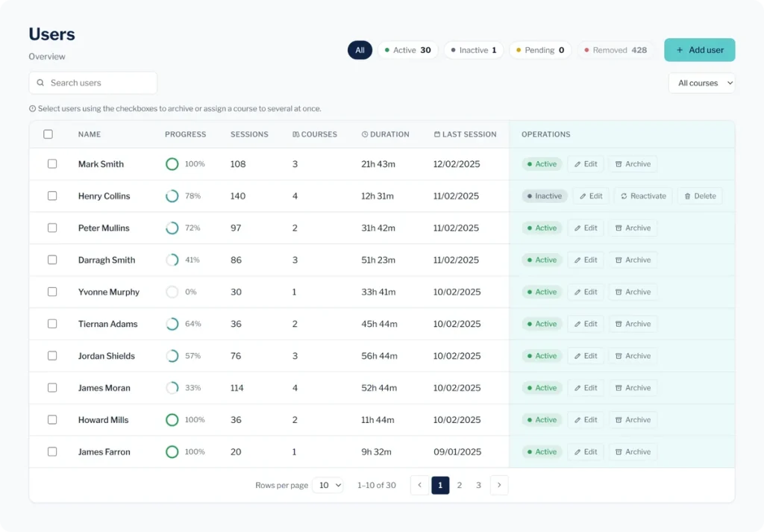Go to previous page with left chevron
The height and width of the screenshot is (532, 764).
(x=419, y=485)
